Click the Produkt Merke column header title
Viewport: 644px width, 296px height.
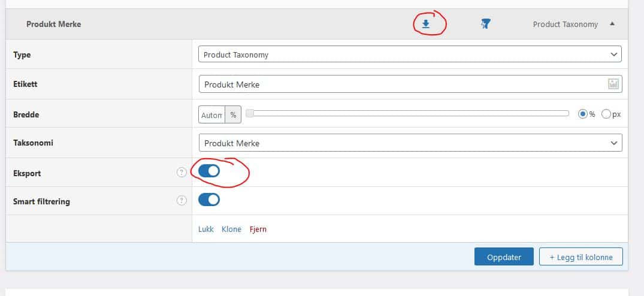point(54,24)
